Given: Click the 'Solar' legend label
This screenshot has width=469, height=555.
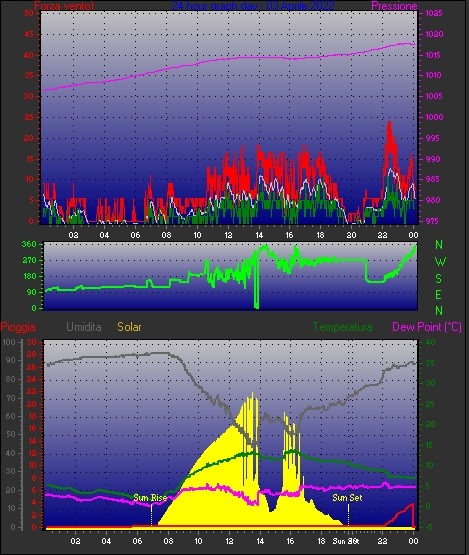Looking at the screenshot, I should point(129,327).
